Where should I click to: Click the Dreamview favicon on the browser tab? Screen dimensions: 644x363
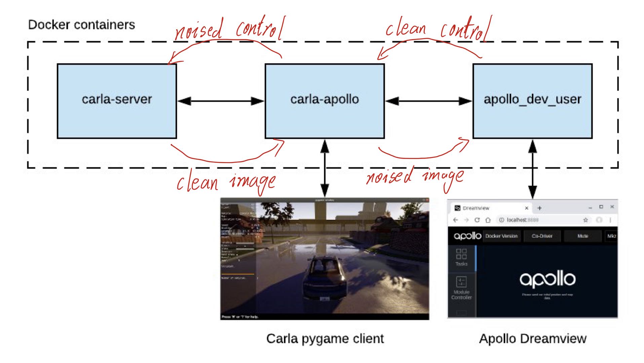(457, 208)
